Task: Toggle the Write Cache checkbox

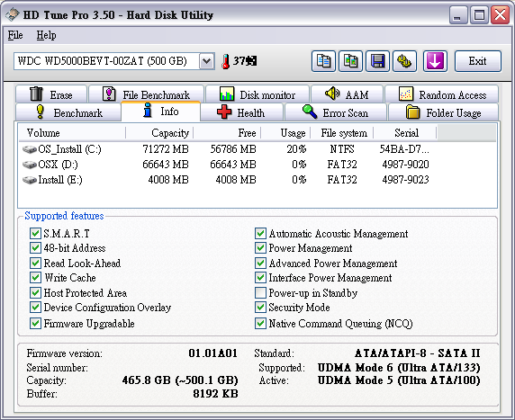Action: pyautogui.click(x=35, y=278)
